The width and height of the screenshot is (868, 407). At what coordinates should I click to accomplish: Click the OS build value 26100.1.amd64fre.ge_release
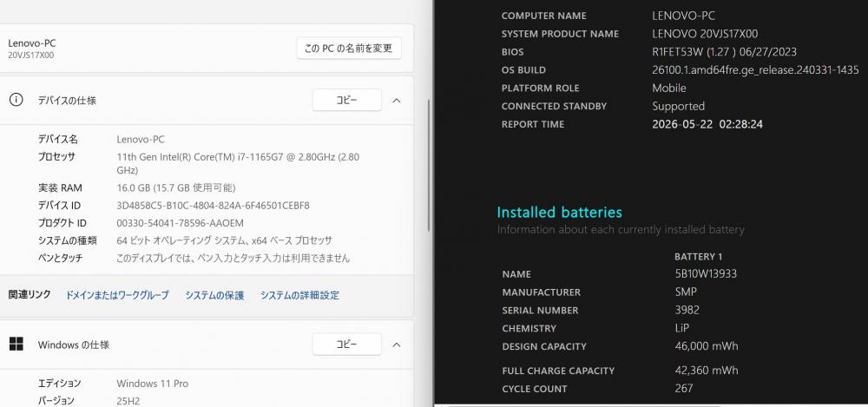tap(755, 70)
